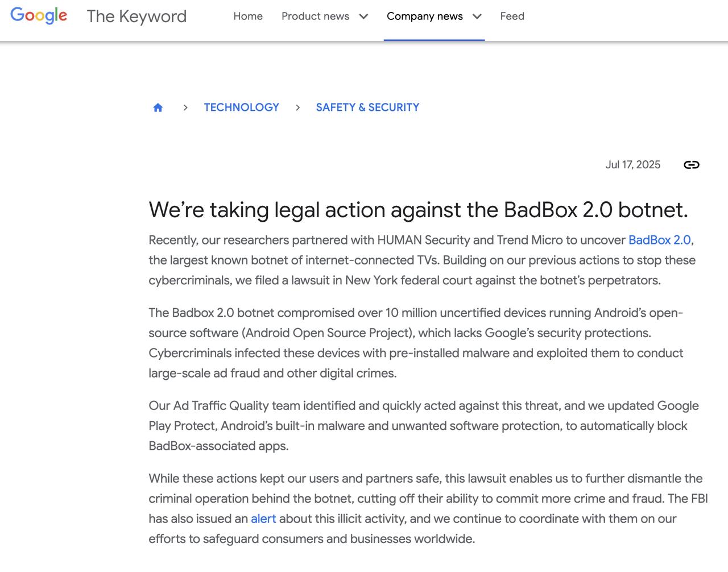The width and height of the screenshot is (728, 572).
Task: Open the SAFETY & SECURITY breadcrumb link
Action: (367, 107)
